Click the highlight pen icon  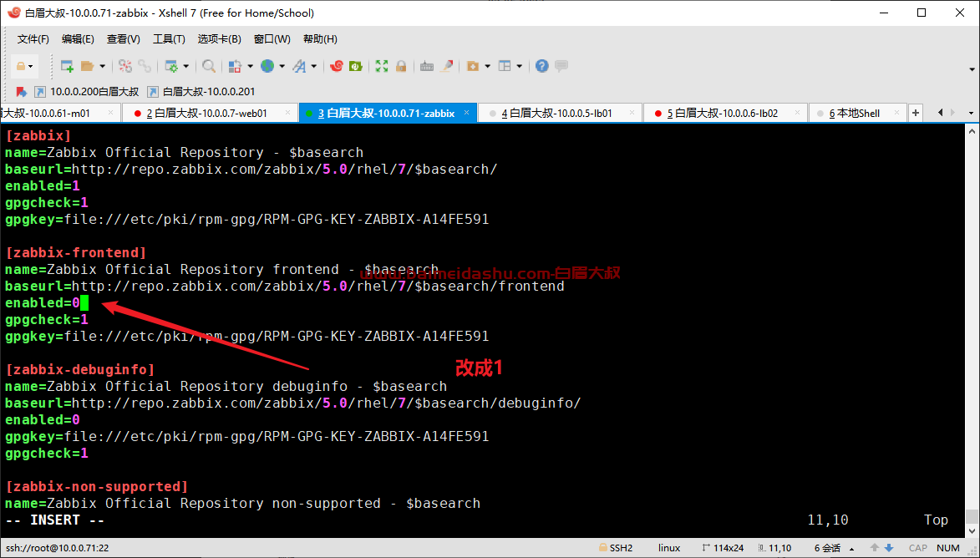(x=447, y=66)
